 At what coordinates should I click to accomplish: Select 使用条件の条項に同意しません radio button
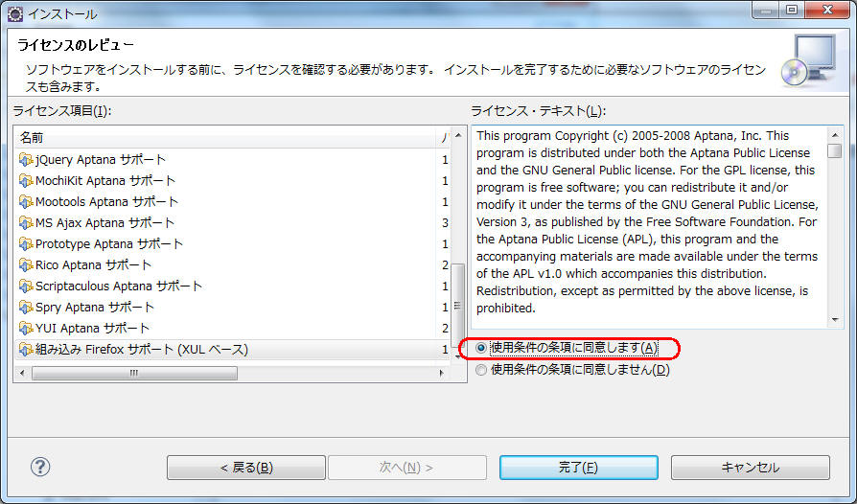(481, 370)
